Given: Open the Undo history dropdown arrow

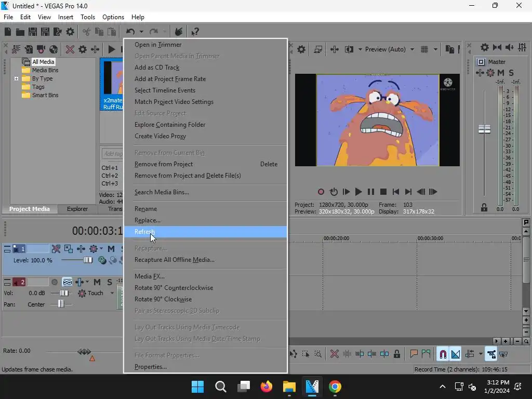Looking at the screenshot, I should point(141,32).
